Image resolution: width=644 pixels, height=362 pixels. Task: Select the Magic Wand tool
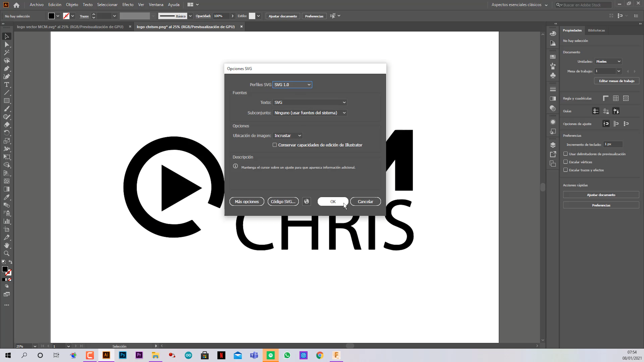point(6,53)
